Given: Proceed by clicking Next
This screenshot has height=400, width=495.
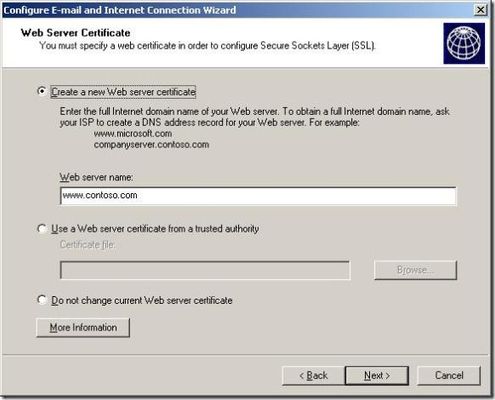Looking at the screenshot, I should click(x=377, y=376).
